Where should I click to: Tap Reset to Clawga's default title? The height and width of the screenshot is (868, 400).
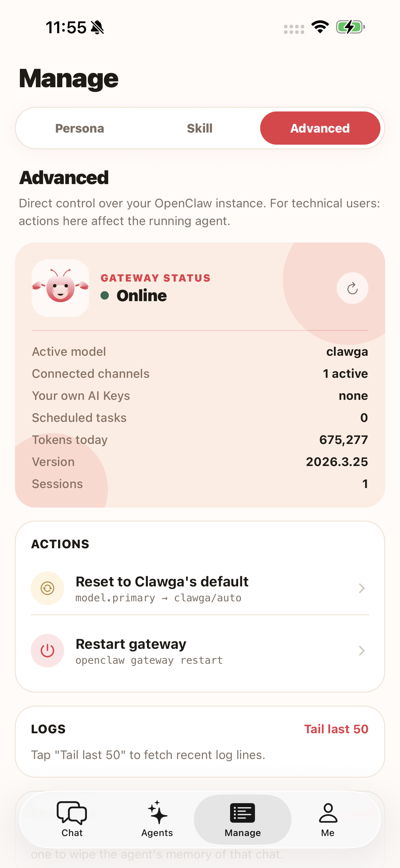(162, 582)
